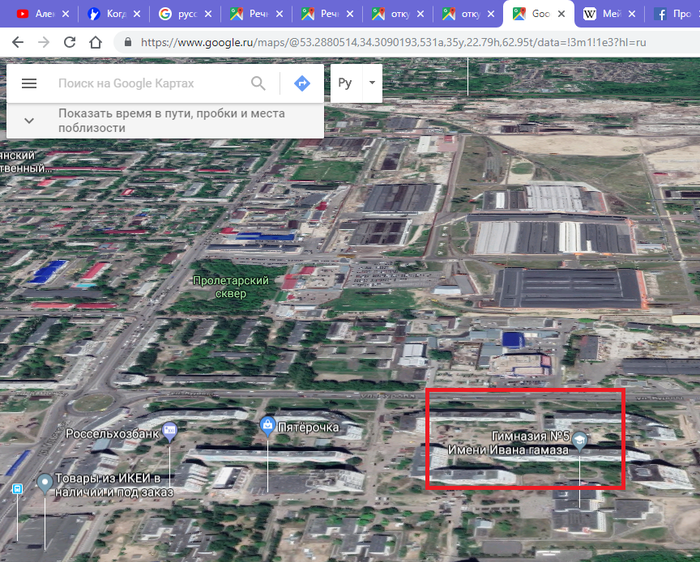Open directions with the blue route icon

point(302,84)
